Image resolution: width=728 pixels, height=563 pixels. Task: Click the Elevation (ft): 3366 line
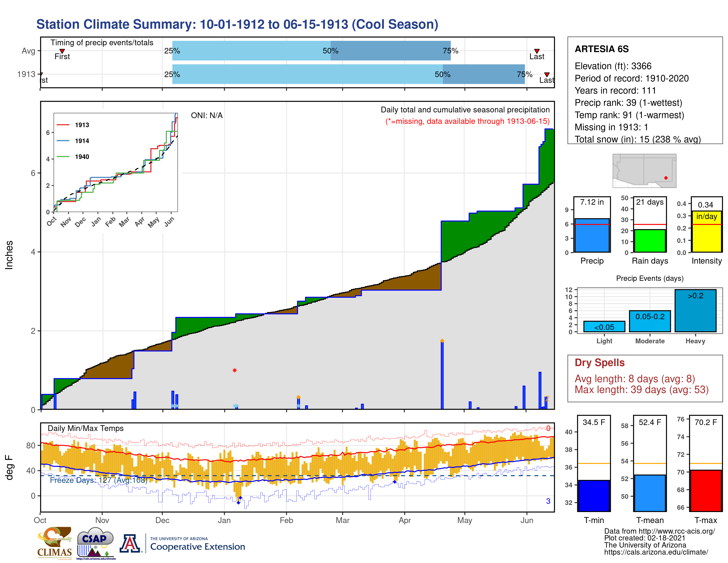coord(613,66)
